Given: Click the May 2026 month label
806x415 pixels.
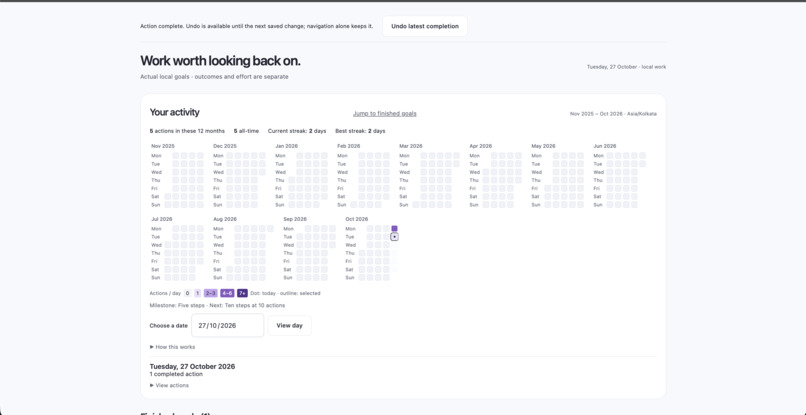Looking at the screenshot, I should pyautogui.click(x=543, y=146).
